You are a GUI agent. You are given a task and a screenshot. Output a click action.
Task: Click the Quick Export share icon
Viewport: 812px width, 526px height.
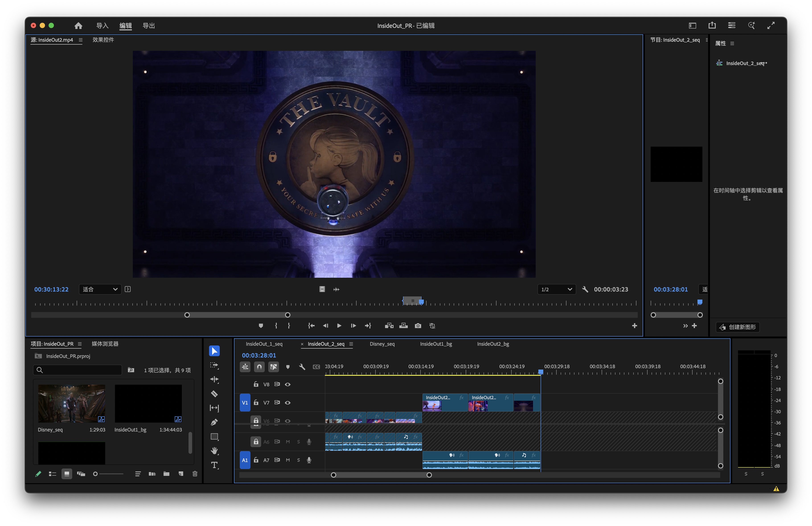pos(712,25)
